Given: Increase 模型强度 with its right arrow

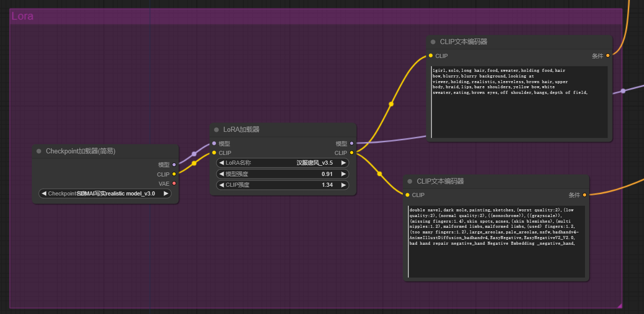Looking at the screenshot, I should [x=343, y=174].
